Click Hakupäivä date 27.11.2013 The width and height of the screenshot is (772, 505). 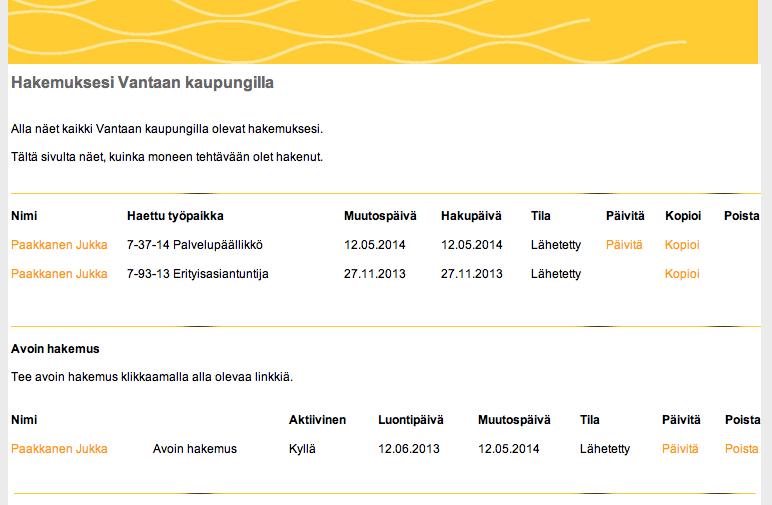click(472, 274)
